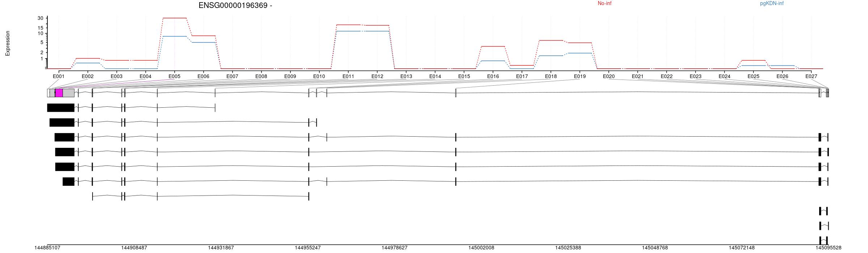Viewport: 868px width, 253px height.
Task: Click exon label E005
Action: (174, 76)
